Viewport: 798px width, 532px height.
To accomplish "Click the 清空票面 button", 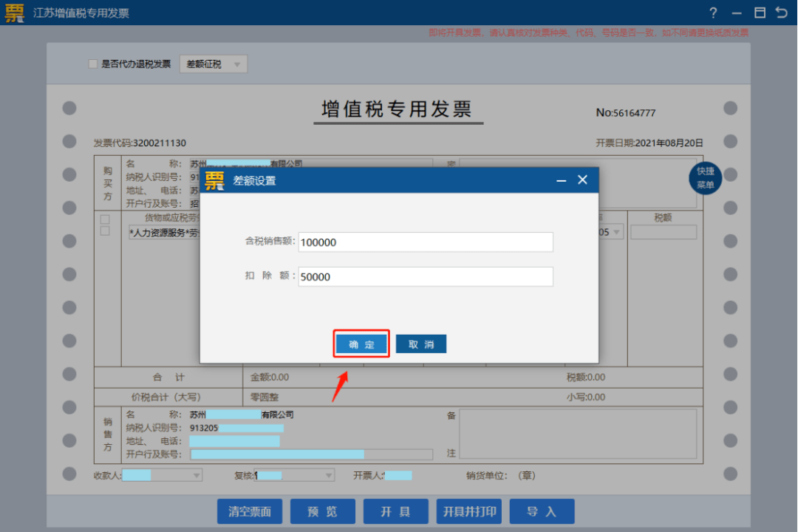I will click(x=250, y=511).
